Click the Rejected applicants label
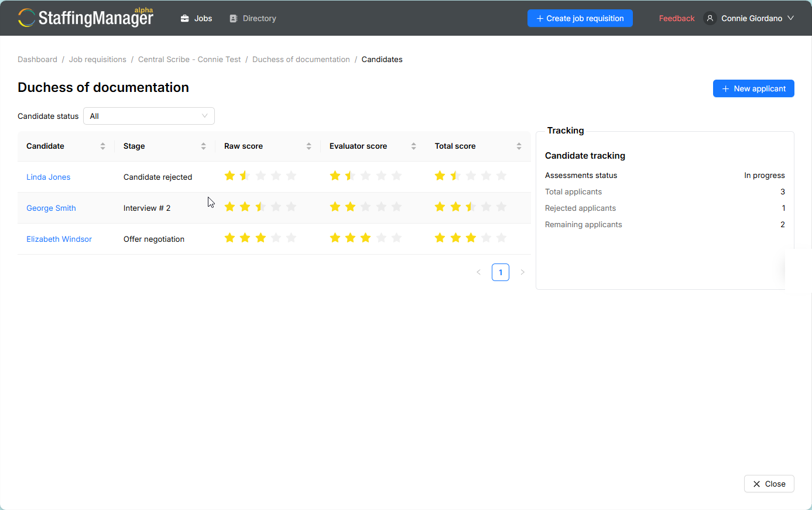This screenshot has height=510, width=812. (x=581, y=208)
